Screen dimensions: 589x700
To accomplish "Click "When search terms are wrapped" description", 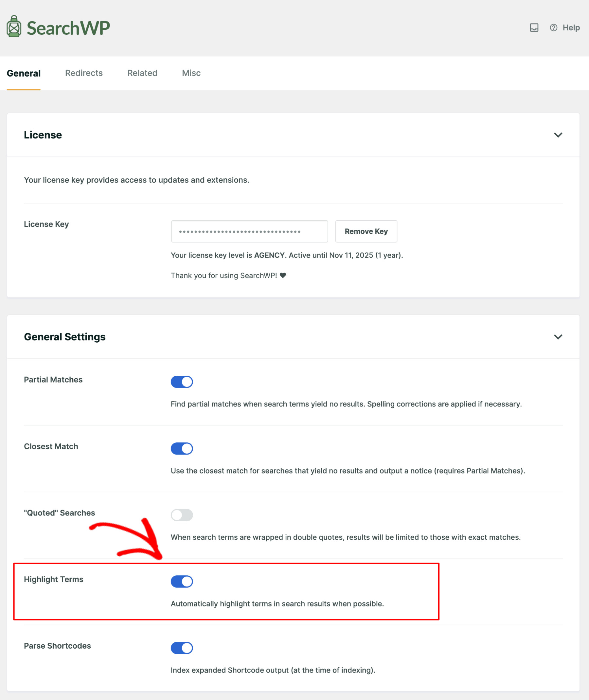I will point(346,537).
